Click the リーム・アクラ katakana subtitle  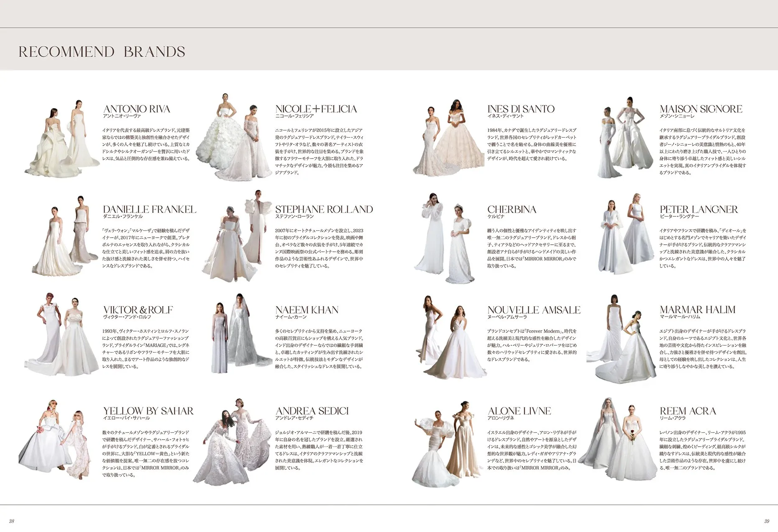tap(673, 418)
